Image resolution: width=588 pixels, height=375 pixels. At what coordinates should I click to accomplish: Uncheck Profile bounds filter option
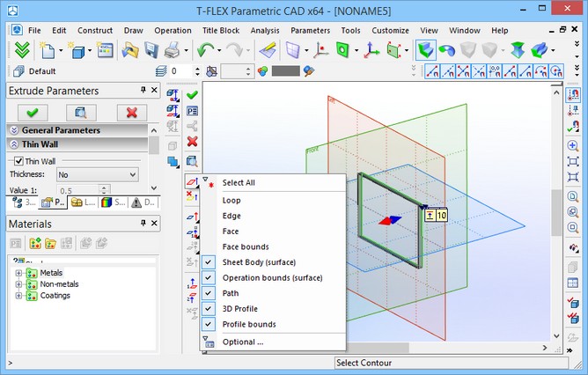click(208, 324)
